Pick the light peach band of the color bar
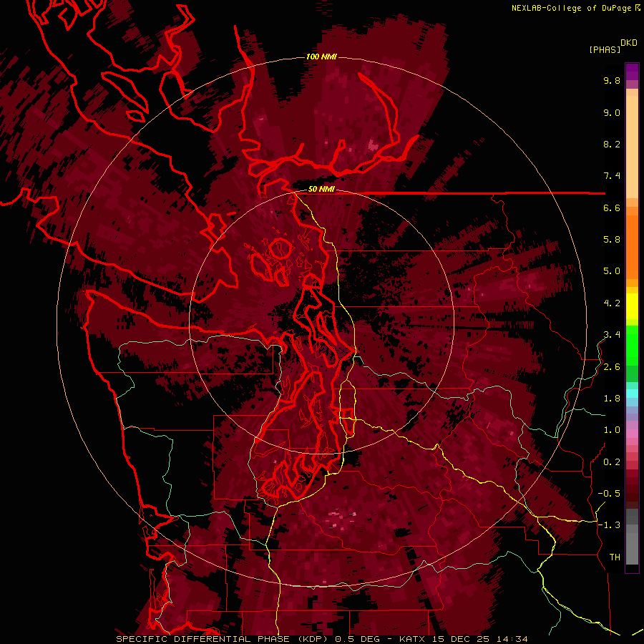This screenshot has height=644, width=644. tap(632, 147)
